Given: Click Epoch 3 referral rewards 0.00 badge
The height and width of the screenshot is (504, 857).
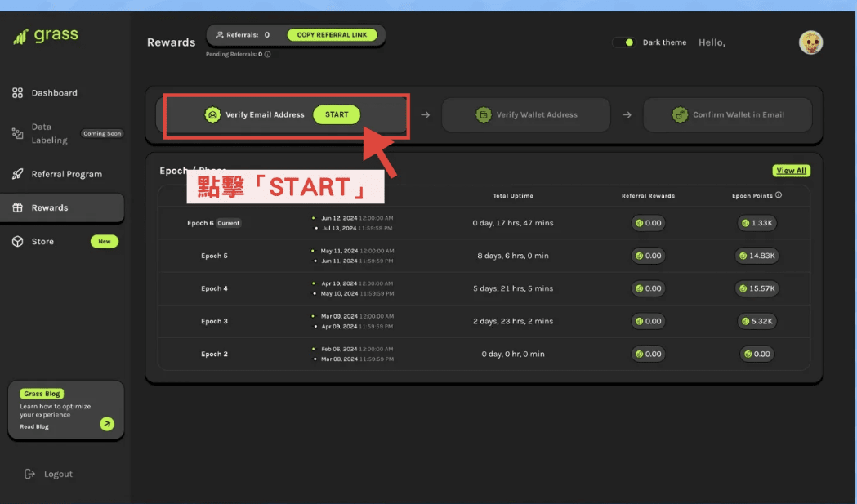Looking at the screenshot, I should [x=648, y=321].
